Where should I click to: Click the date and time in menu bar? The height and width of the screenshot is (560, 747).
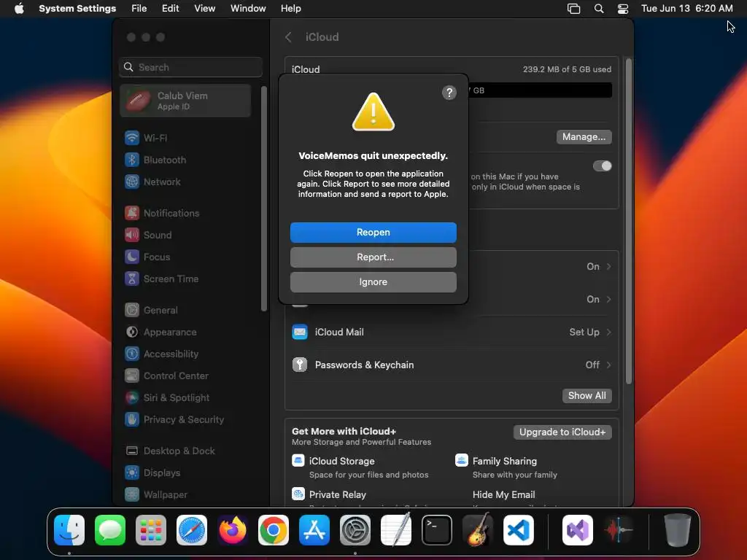tap(687, 9)
